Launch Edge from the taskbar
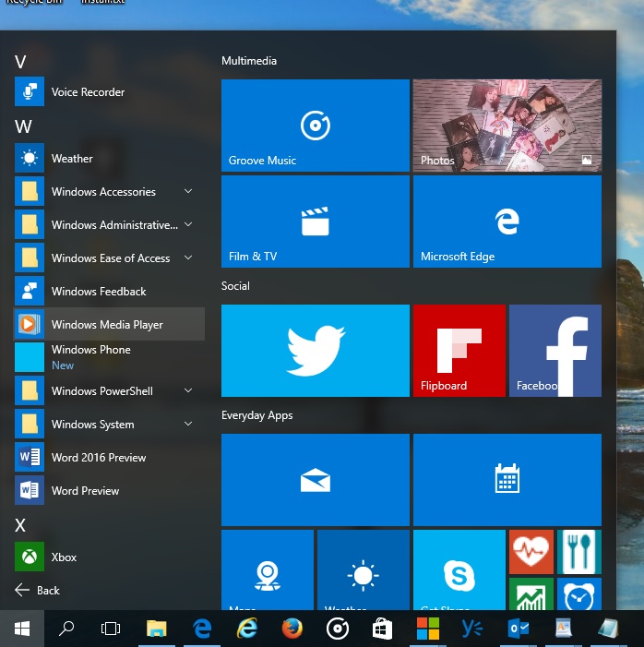The image size is (644, 647). click(x=202, y=629)
